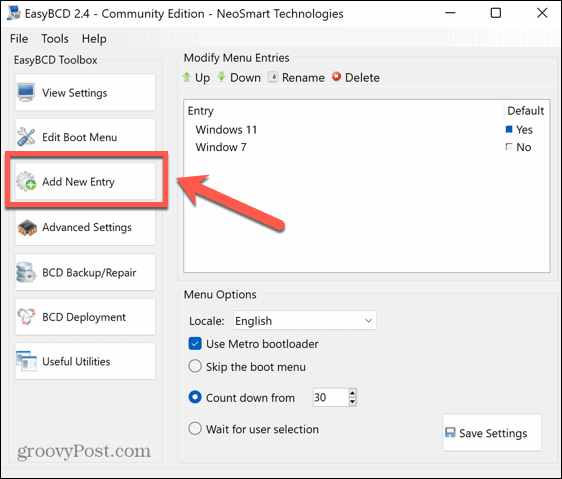The width and height of the screenshot is (562, 479).
Task: Click the BCD Backup/Repair database icon
Action: pyautogui.click(x=26, y=272)
